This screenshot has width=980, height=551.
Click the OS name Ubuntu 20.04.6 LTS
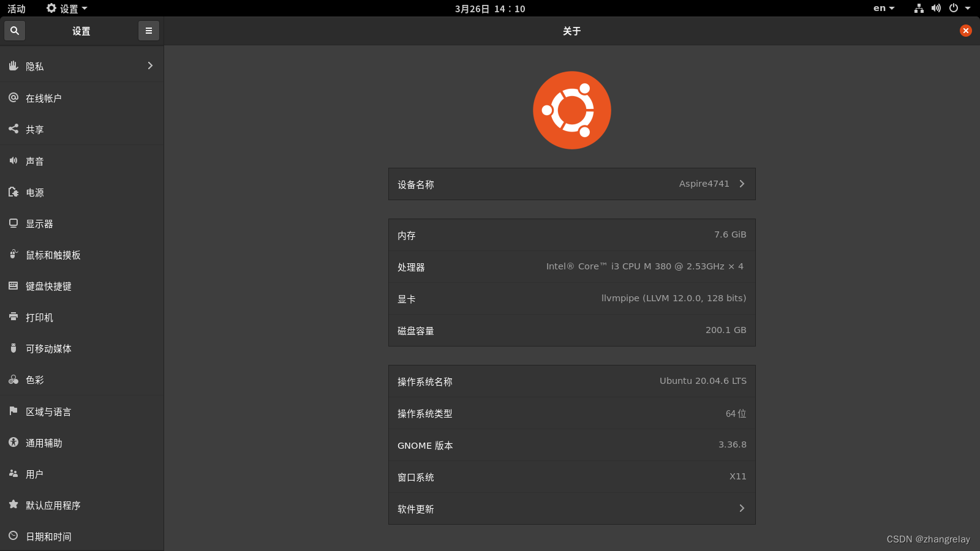pos(703,381)
